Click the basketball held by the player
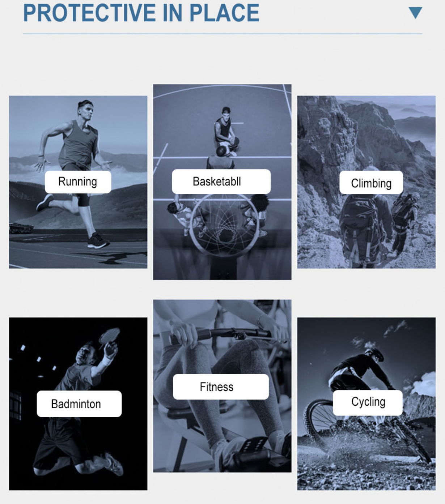445x504 pixels. [x=234, y=141]
